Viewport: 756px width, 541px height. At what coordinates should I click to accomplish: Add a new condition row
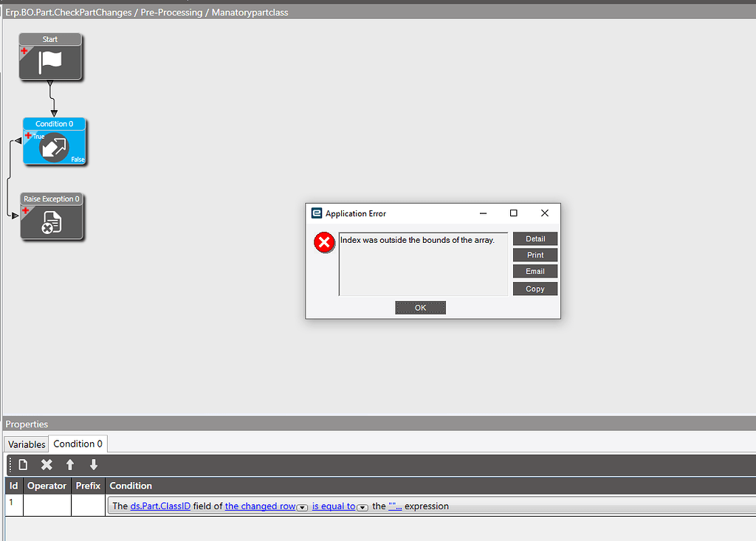pyautogui.click(x=23, y=464)
